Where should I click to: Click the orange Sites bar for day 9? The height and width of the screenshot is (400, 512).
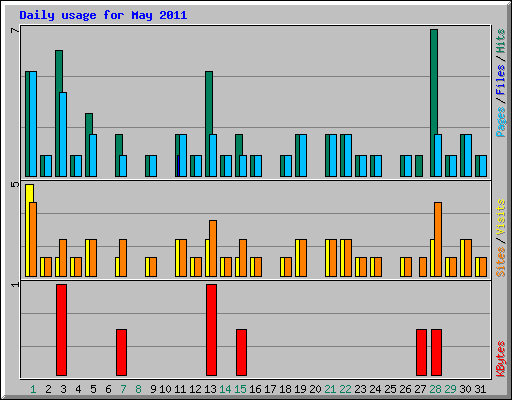153,267
